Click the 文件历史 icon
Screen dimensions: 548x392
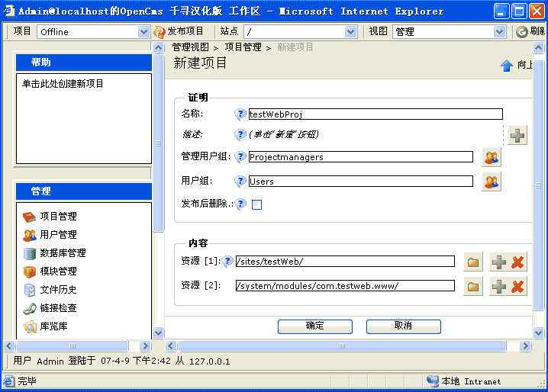pyautogui.click(x=30, y=290)
